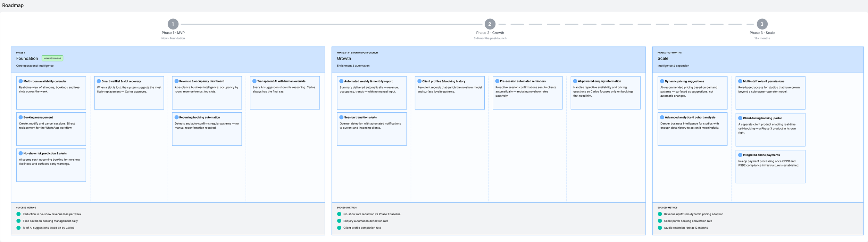Click green dot beside Studio retention rate at 12 months

[660, 228]
